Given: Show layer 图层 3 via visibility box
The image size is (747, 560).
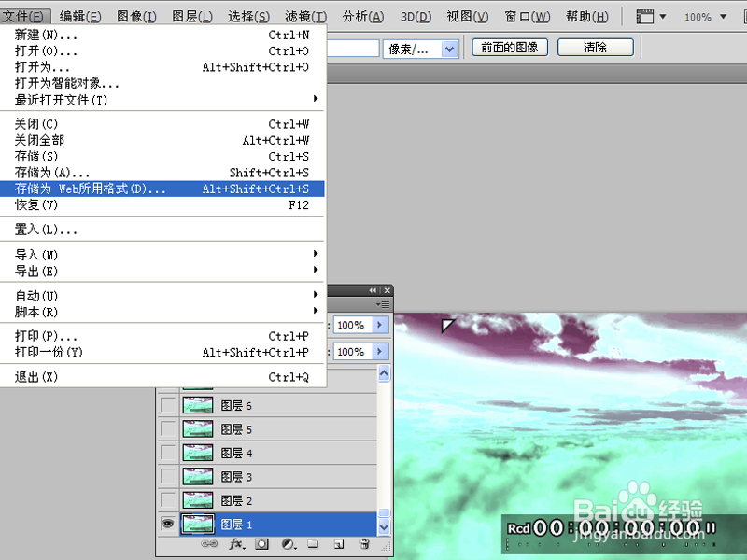Looking at the screenshot, I should (x=168, y=476).
